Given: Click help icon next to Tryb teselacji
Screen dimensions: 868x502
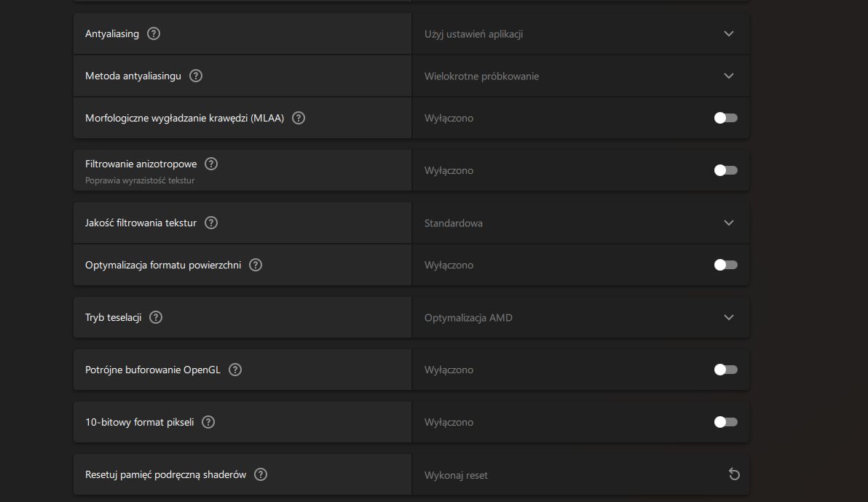Looking at the screenshot, I should click(156, 317).
